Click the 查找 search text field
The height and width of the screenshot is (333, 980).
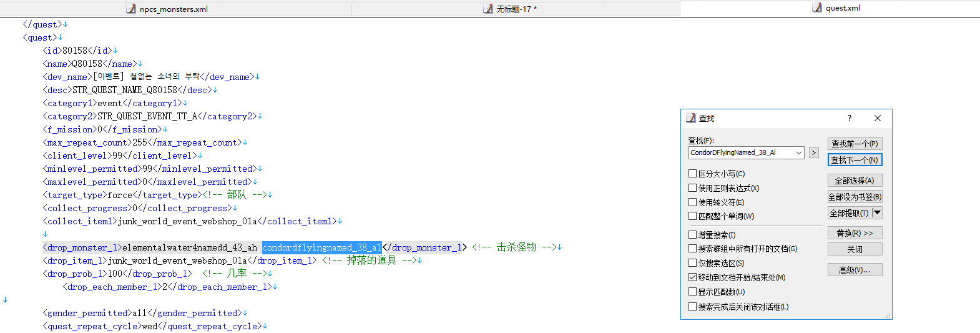[740, 152]
